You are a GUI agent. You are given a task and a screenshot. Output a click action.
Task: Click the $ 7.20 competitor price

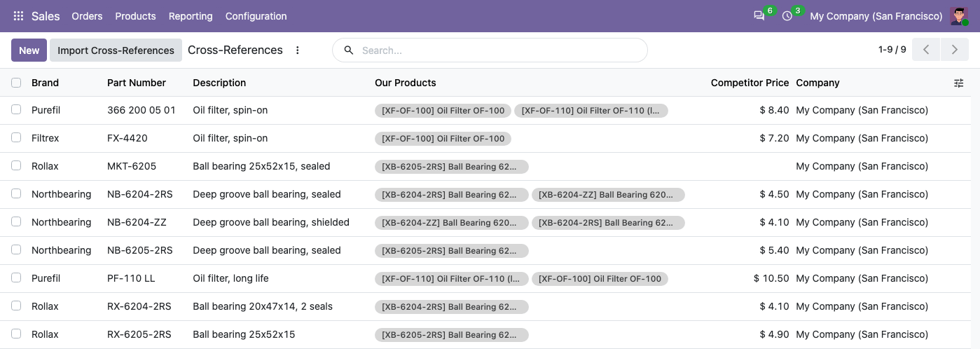(x=774, y=138)
